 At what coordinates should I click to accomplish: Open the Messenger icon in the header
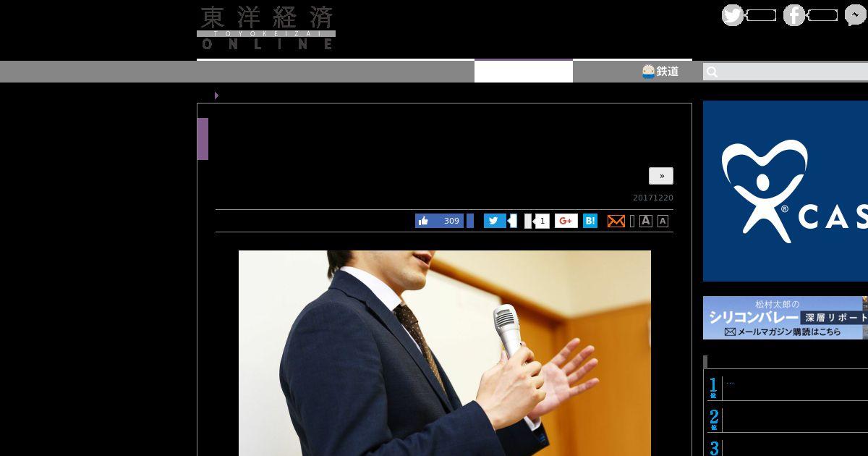tap(856, 15)
